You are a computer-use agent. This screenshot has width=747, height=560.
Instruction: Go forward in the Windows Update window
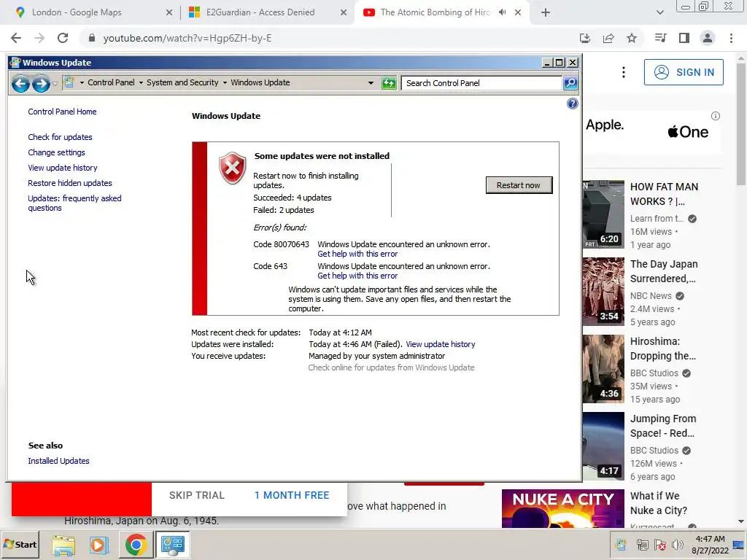tap(41, 84)
